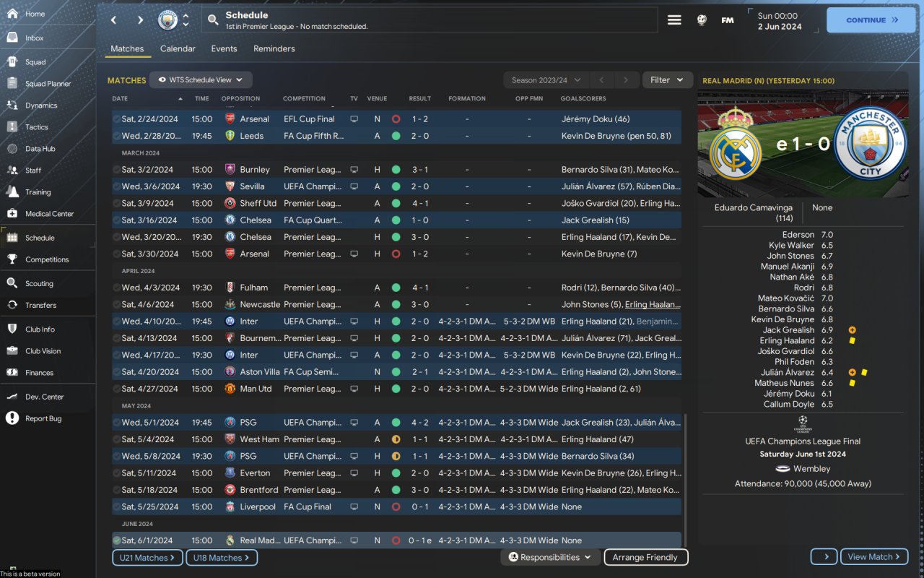The image size is (924, 578).
Task: Tick the Sevilla match row checkbox
Action: pyautogui.click(x=116, y=186)
